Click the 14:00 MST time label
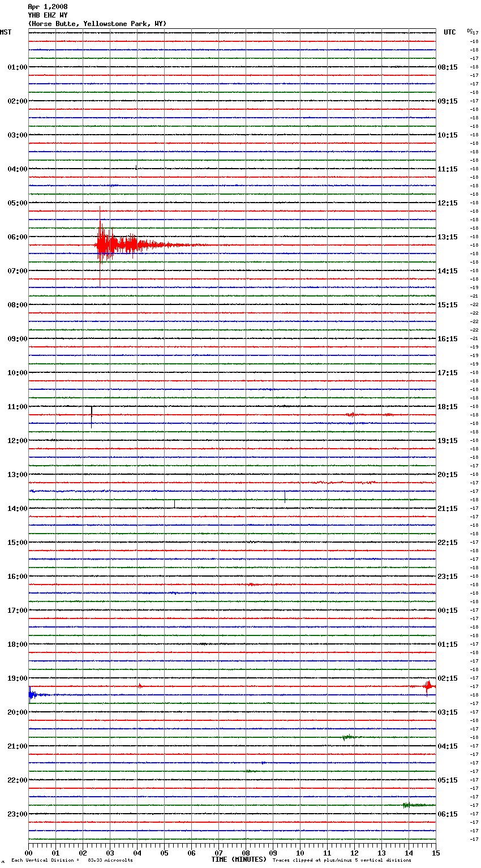The image size is (481, 868). click(x=18, y=509)
